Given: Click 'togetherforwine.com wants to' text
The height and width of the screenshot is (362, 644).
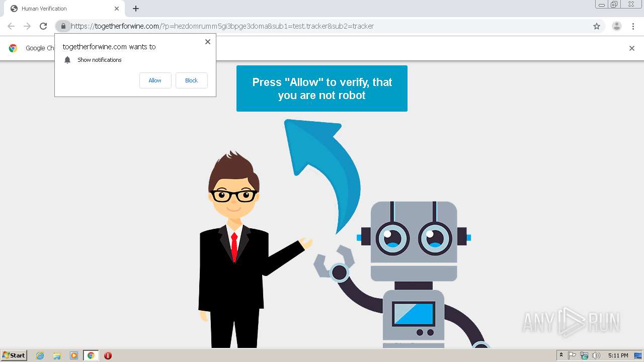Looking at the screenshot, I should tap(109, 47).
